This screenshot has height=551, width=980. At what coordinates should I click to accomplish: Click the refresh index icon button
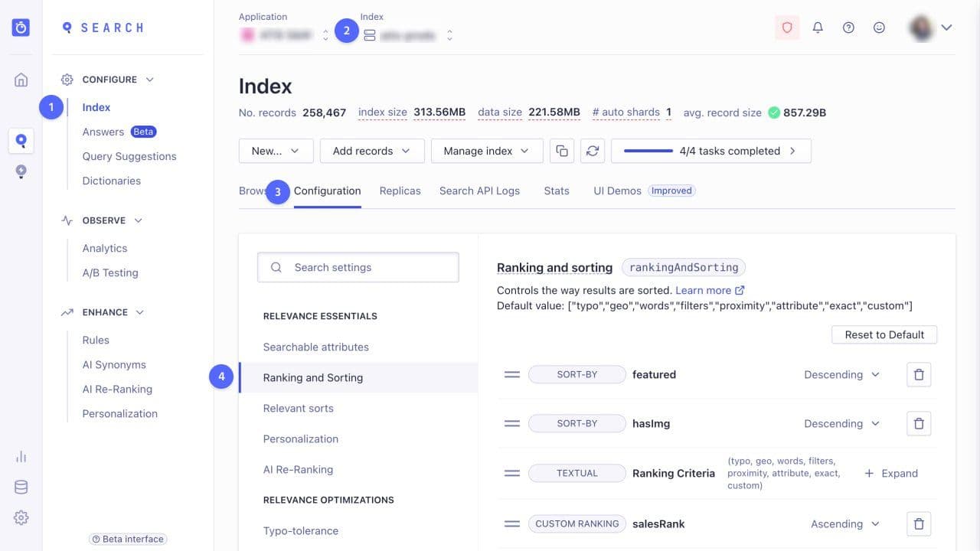593,151
